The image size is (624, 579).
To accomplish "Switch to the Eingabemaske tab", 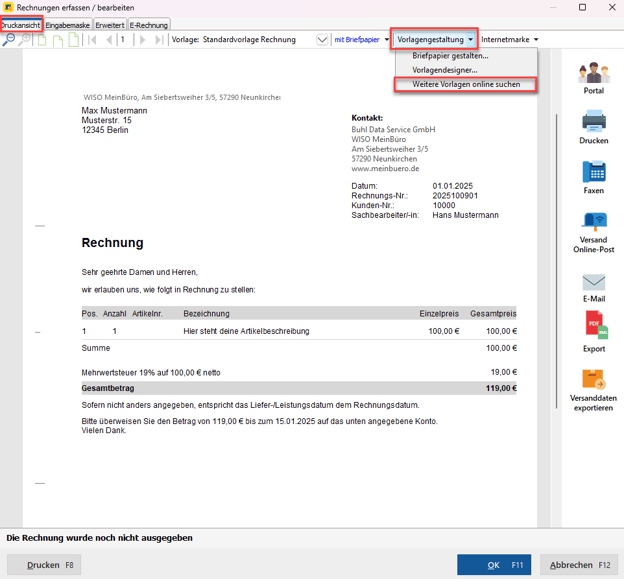I will pyautogui.click(x=68, y=25).
